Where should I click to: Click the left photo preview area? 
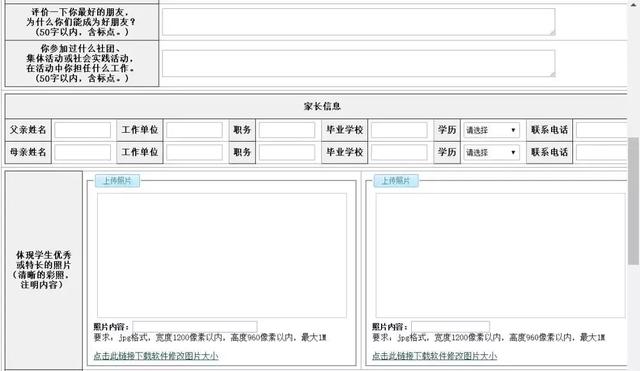point(222,255)
